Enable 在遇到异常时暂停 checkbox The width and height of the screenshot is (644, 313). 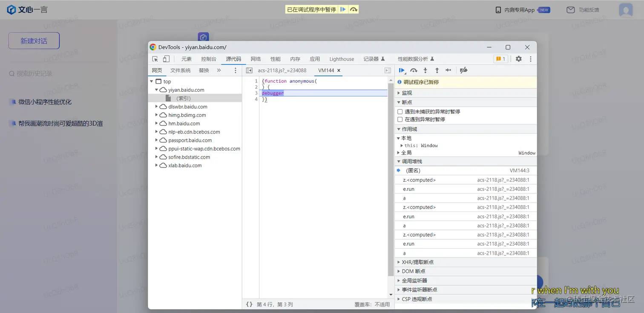coord(400,119)
